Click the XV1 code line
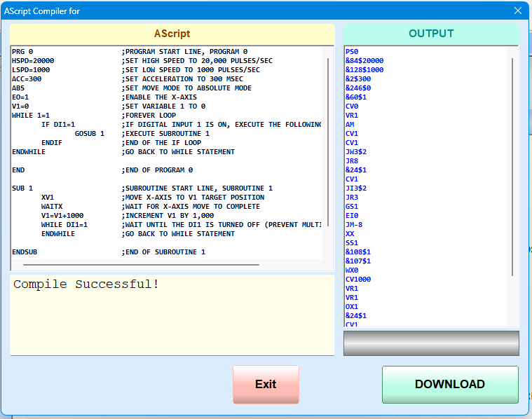 tap(48, 198)
